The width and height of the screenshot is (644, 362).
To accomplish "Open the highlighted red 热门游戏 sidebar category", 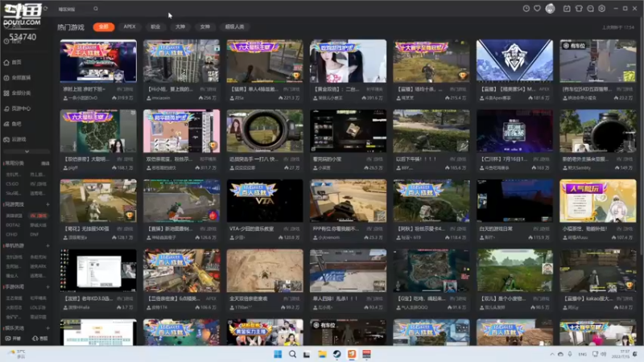I will pyautogui.click(x=38, y=216).
